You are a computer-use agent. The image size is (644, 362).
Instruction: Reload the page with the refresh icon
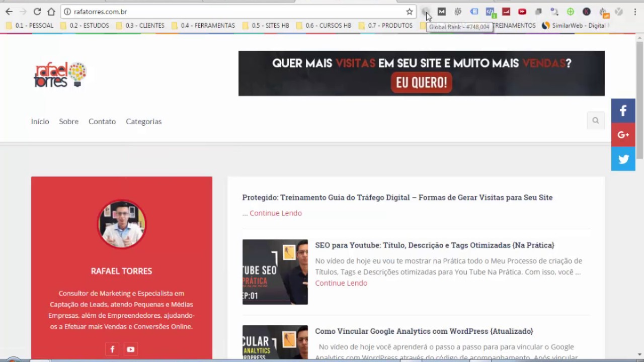point(37,12)
